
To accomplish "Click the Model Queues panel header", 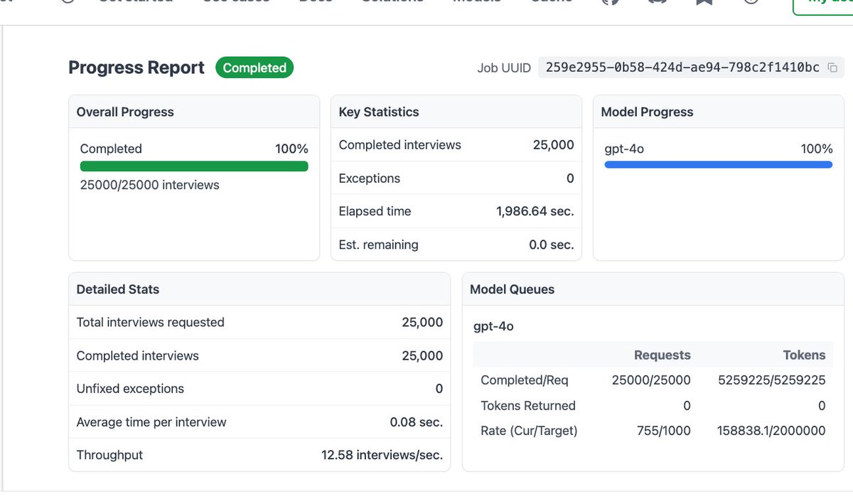I will [654, 289].
